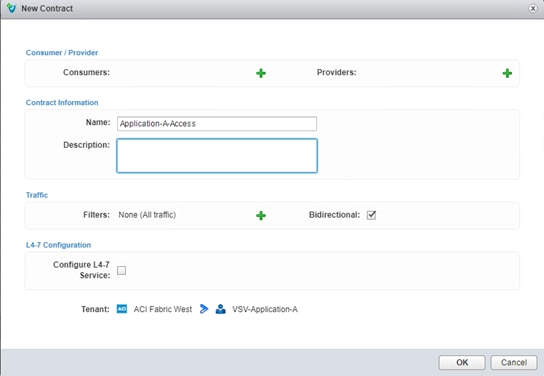Enable Configure L4-7 Service checkbox
Image resolution: width=544 pixels, height=376 pixels.
pos(121,270)
